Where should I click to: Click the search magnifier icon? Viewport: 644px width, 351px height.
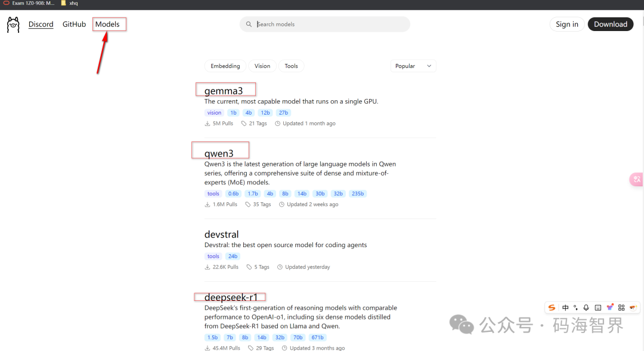coord(249,24)
